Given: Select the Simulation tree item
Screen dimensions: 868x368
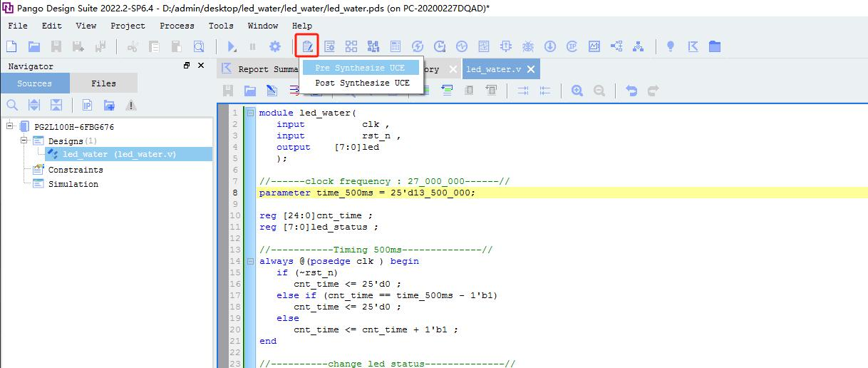Looking at the screenshot, I should pyautogui.click(x=73, y=184).
